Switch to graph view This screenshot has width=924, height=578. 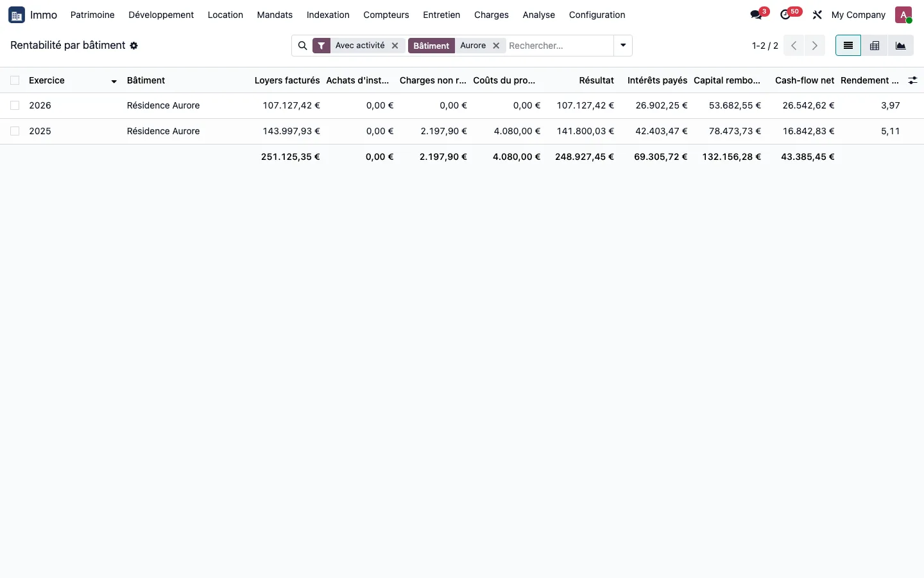click(x=901, y=46)
